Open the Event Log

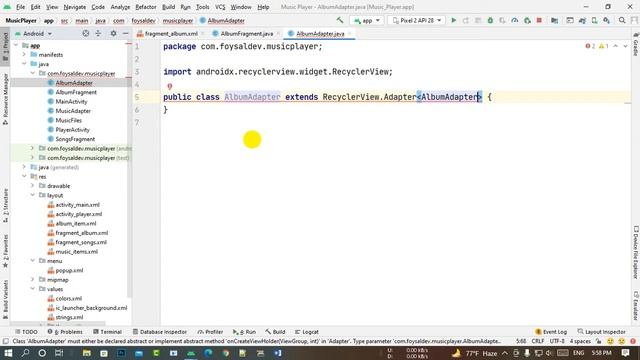point(551,332)
